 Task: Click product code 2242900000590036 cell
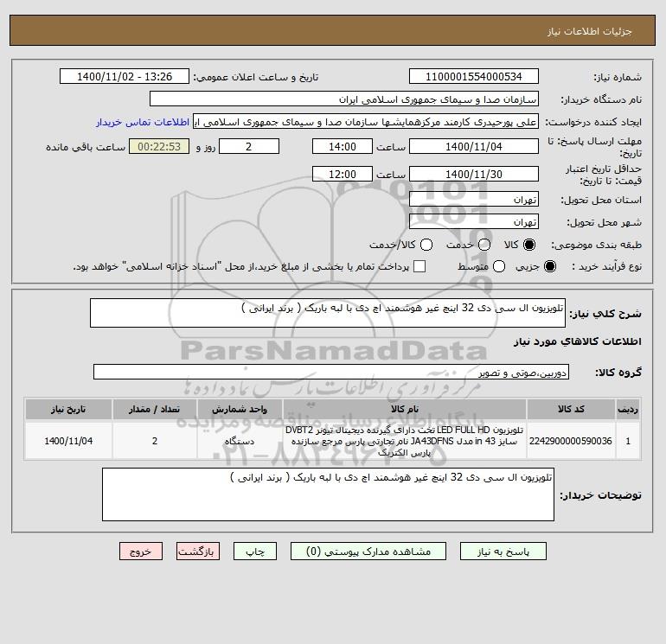[571, 441]
